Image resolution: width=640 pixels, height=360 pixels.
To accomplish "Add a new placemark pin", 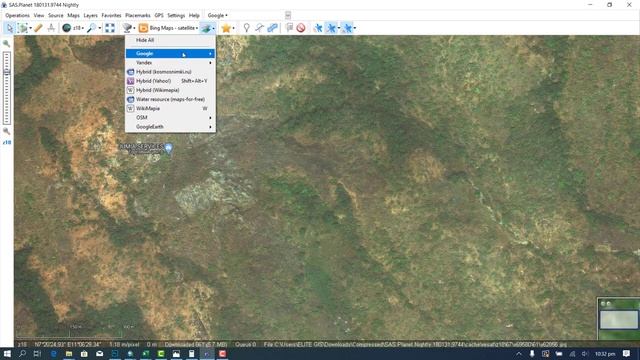I will (x=247, y=28).
